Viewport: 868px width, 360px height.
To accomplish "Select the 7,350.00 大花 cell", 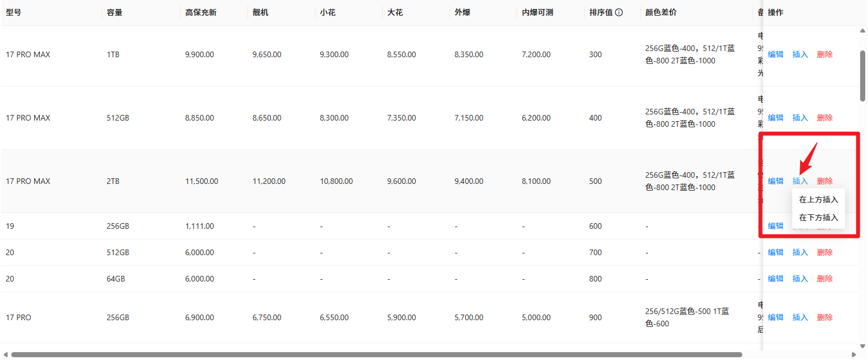I will 402,118.
